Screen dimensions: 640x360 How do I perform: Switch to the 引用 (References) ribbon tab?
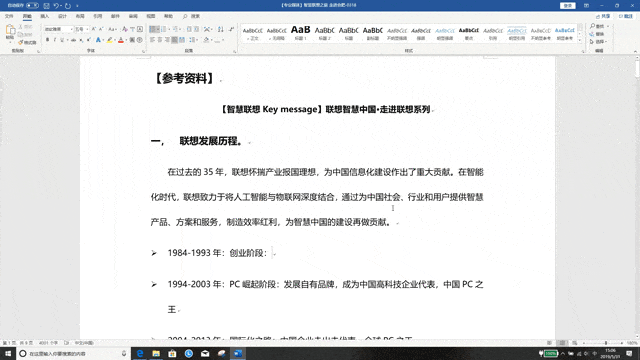point(98,16)
